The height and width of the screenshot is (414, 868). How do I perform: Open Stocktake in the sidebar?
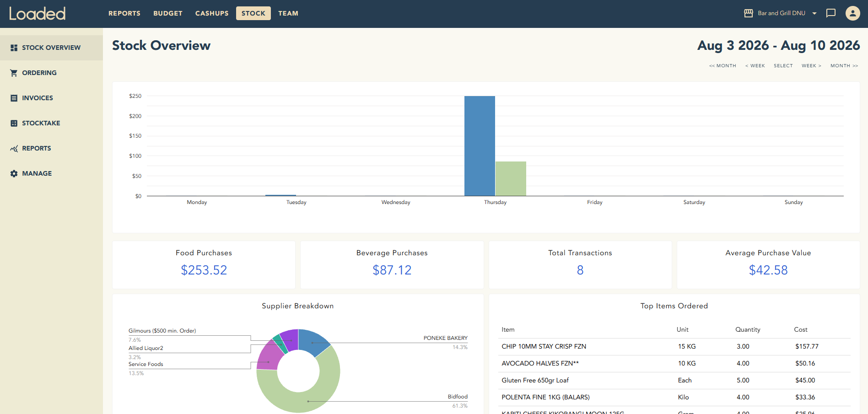pyautogui.click(x=51, y=123)
